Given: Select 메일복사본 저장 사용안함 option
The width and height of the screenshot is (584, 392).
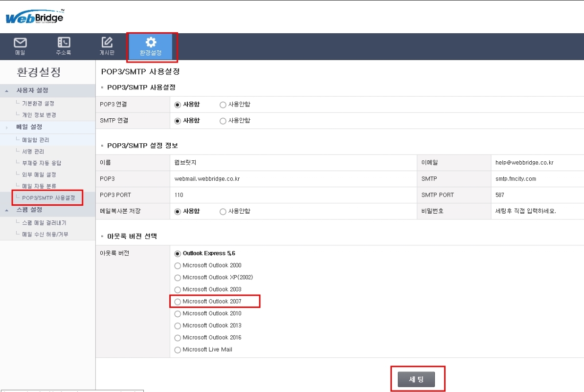Looking at the screenshot, I should (x=223, y=212).
